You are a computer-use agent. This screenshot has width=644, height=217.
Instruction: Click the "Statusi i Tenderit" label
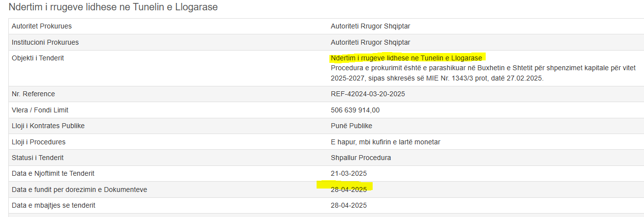(x=37, y=158)
